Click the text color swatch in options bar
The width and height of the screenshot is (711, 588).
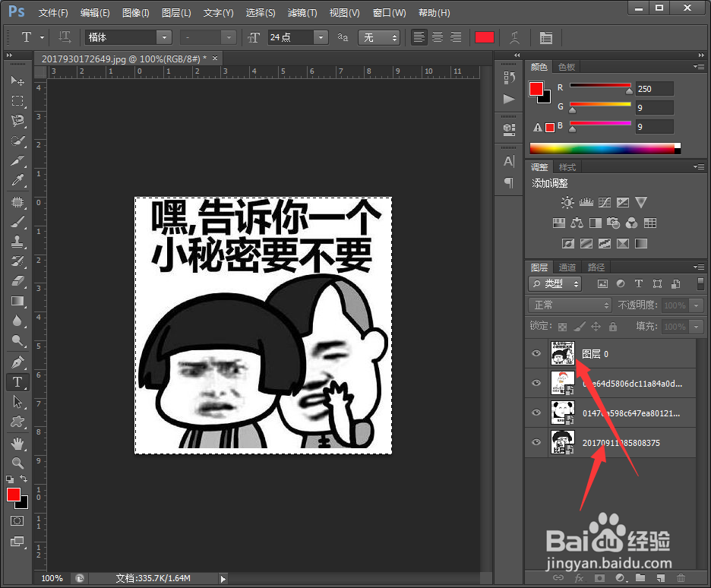(x=485, y=37)
